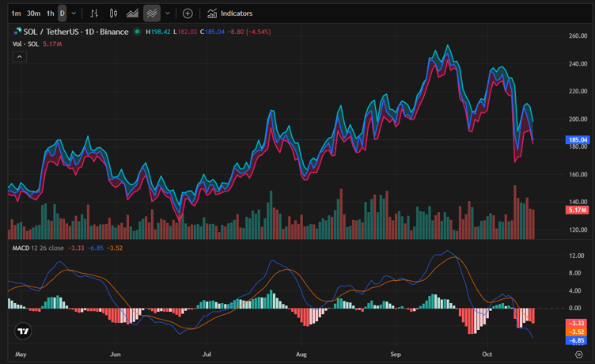Click the green market status dot
Screen dimensions: 595x364
(x=137, y=32)
